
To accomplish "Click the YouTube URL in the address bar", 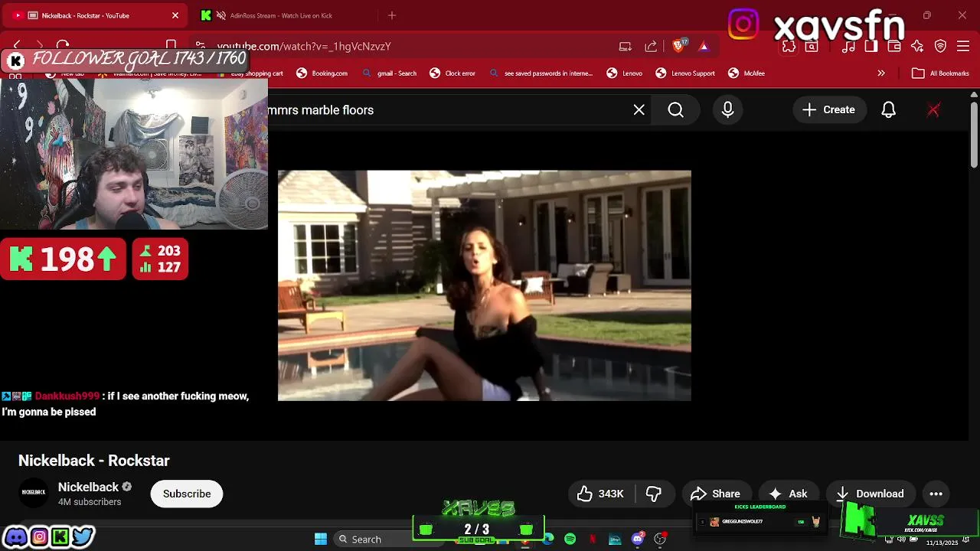I will tap(304, 47).
